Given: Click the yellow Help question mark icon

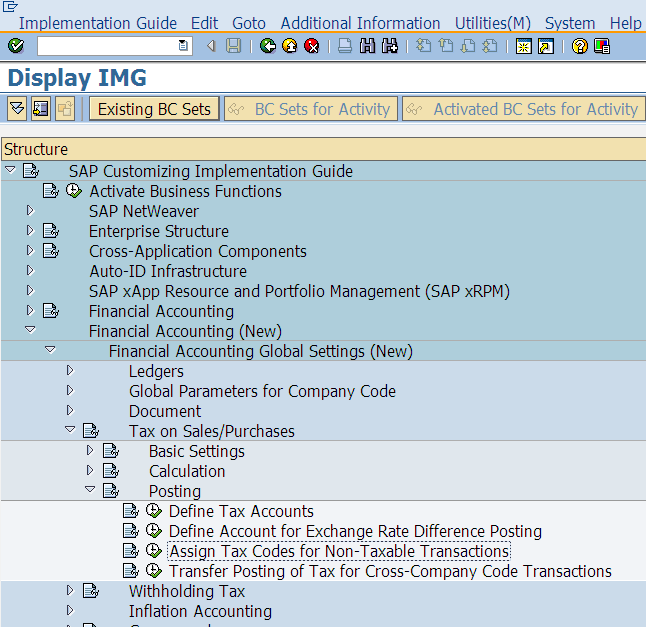Looking at the screenshot, I should point(580,46).
